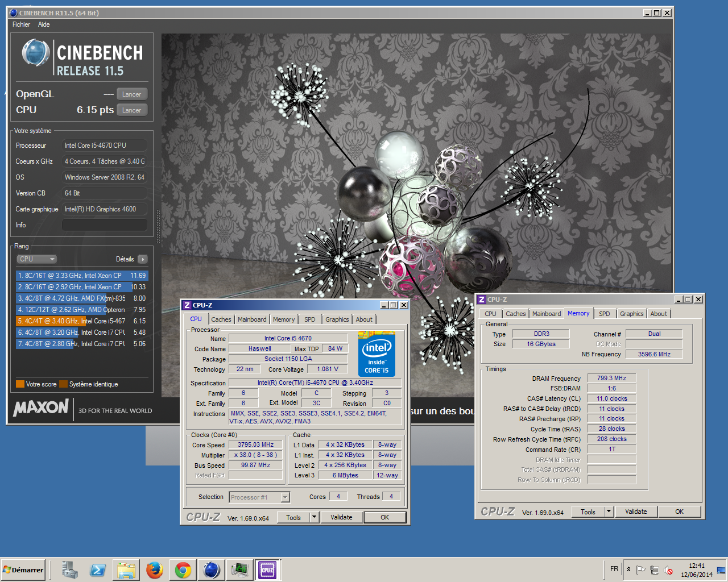Launch Firefox from the taskbar
The height and width of the screenshot is (582, 728).
pos(155,569)
